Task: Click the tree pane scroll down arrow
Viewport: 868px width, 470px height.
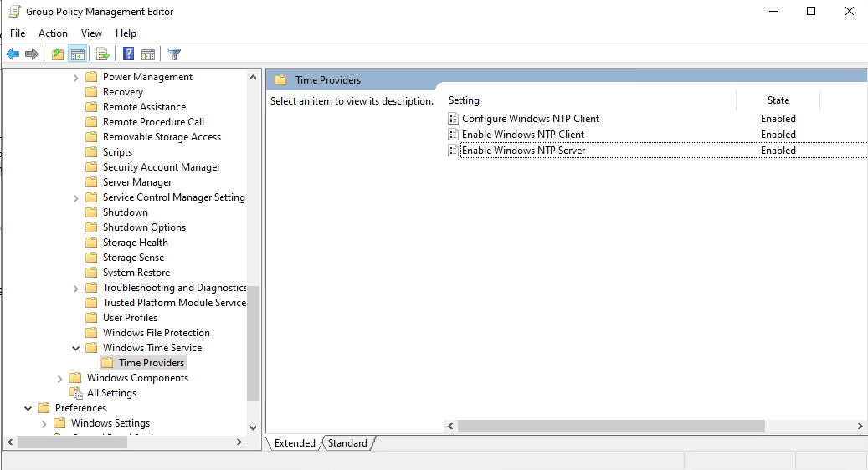Action: click(253, 427)
